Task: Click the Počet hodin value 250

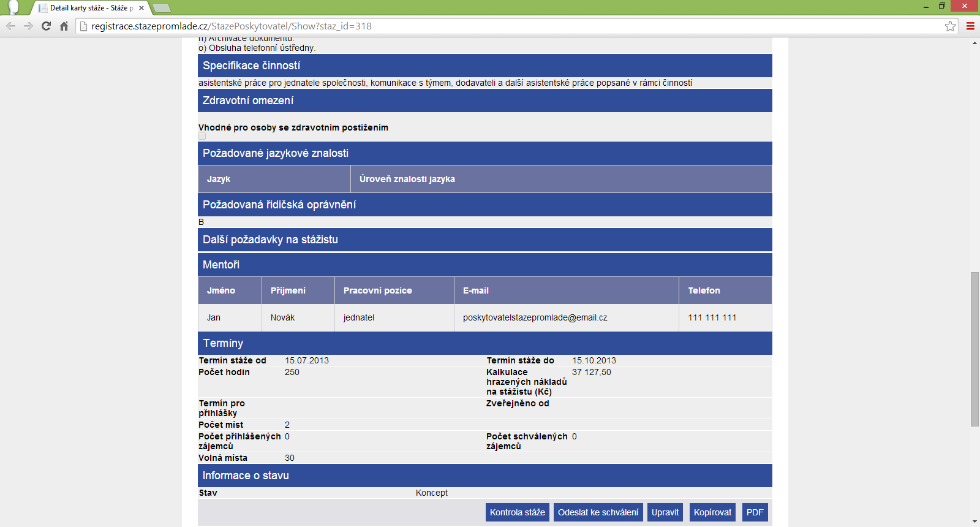Action: point(292,372)
